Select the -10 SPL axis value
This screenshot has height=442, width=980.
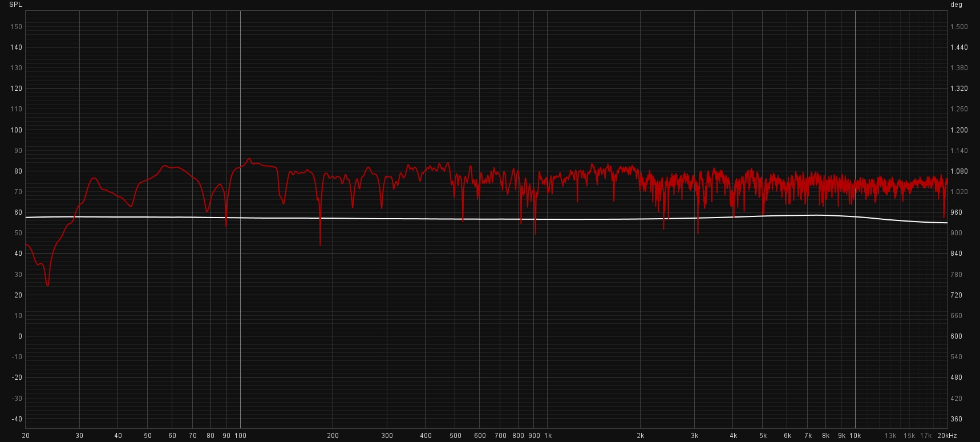(x=17, y=357)
